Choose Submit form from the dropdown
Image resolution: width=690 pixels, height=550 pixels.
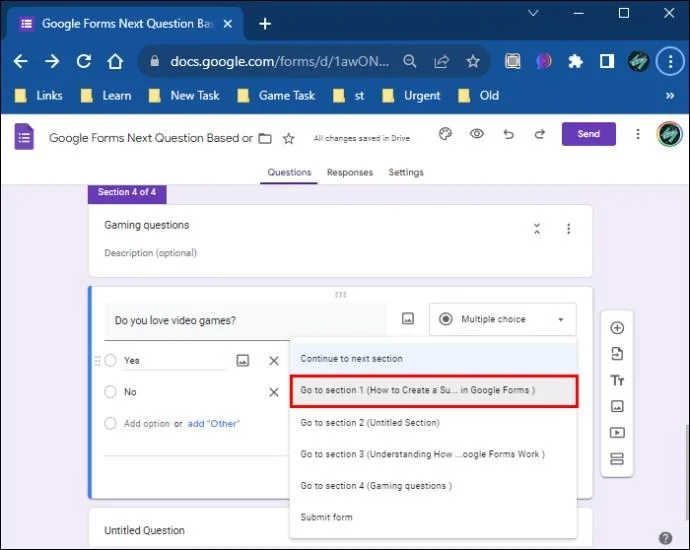pyautogui.click(x=433, y=517)
